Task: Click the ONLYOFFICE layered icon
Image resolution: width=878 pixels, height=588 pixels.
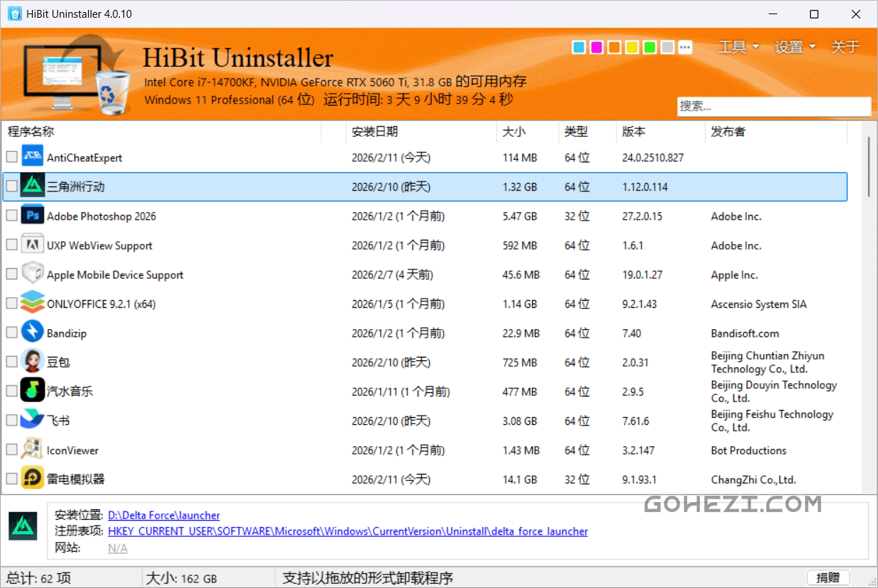Action: tap(32, 304)
